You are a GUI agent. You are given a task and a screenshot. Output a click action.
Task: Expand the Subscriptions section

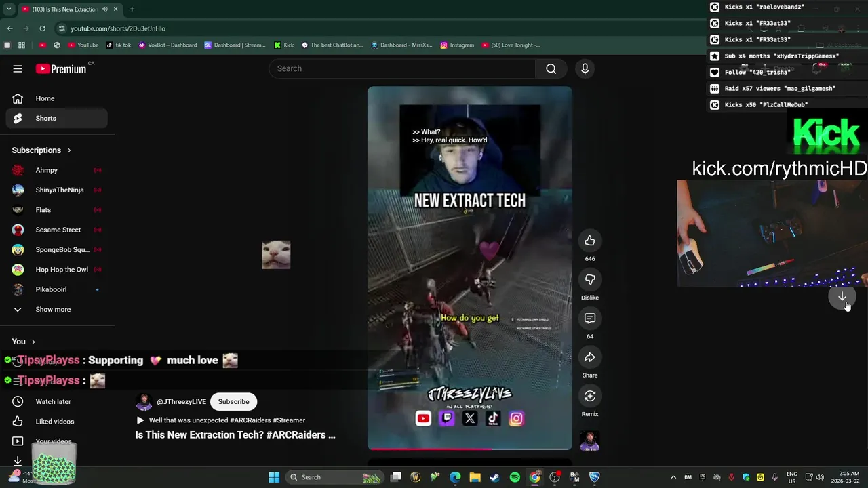click(41, 150)
